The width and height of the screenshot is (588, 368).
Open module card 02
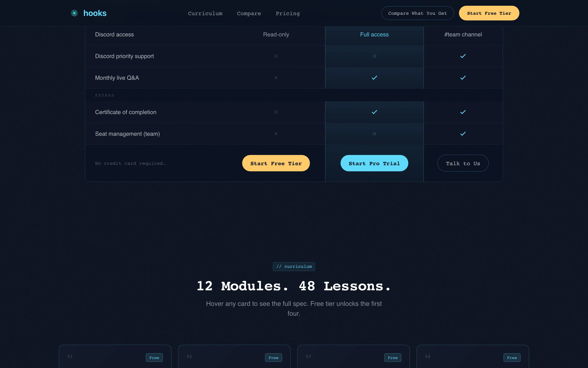(234, 356)
